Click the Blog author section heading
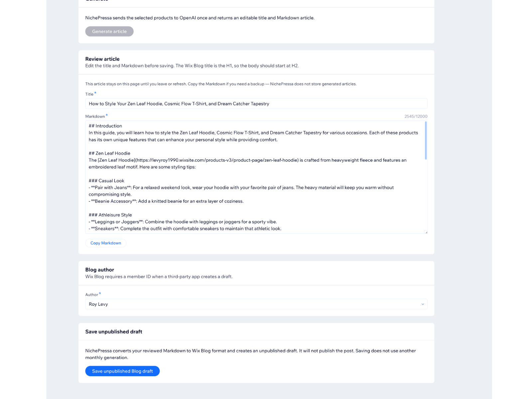This screenshot has height=399, width=532. tap(100, 270)
